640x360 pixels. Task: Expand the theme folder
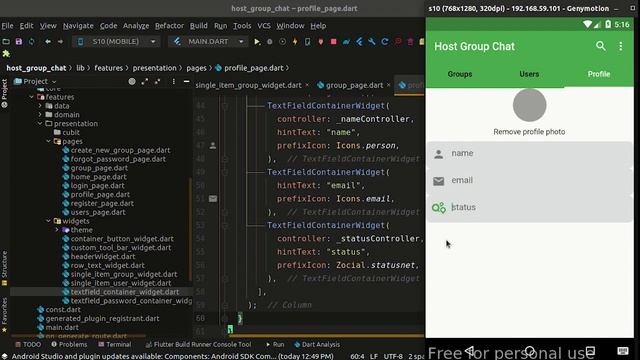point(57,230)
